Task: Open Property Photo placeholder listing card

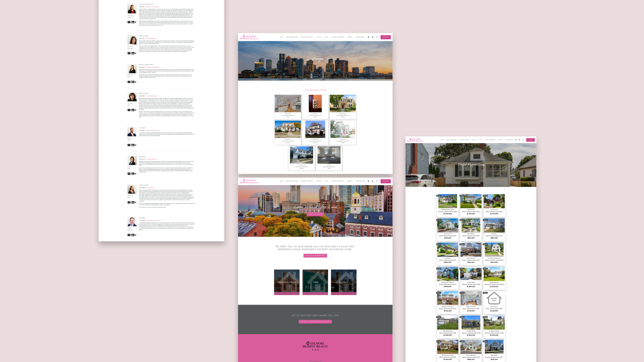Action: pos(494,299)
